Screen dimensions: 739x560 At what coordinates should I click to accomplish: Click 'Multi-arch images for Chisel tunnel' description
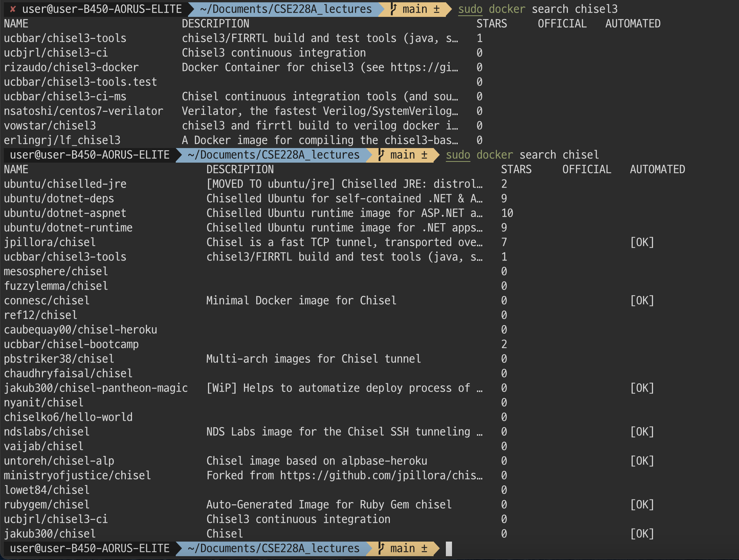click(x=314, y=359)
